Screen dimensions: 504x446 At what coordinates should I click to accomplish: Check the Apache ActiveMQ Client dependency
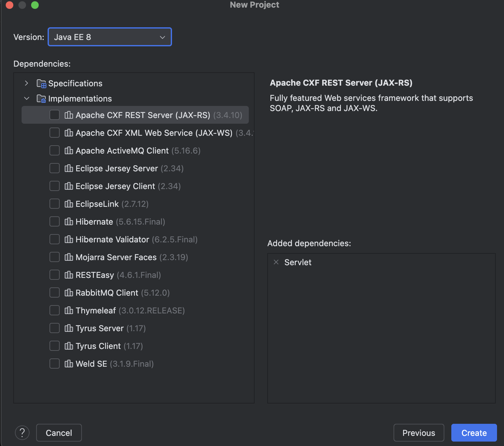click(x=55, y=150)
